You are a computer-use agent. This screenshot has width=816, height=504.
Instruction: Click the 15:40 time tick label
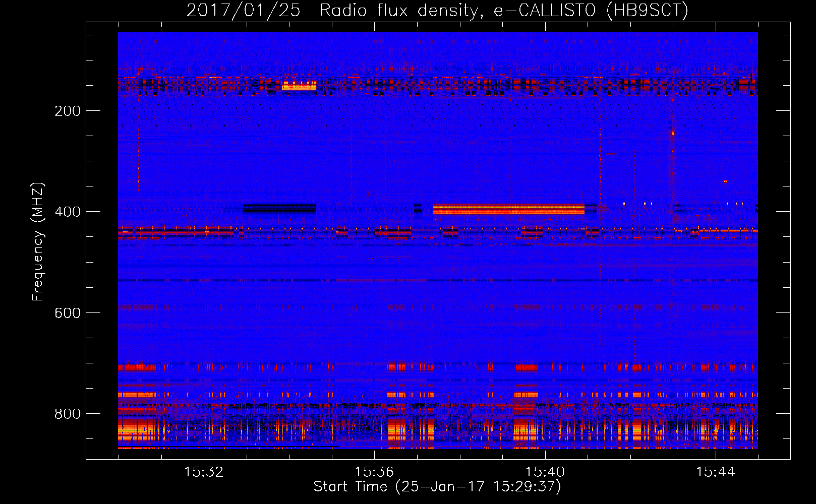click(x=545, y=472)
